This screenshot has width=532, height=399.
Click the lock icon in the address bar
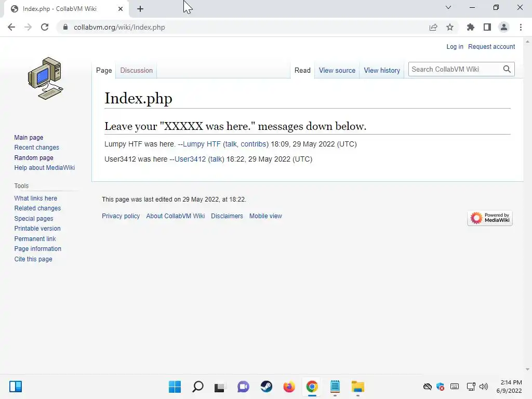[65, 27]
